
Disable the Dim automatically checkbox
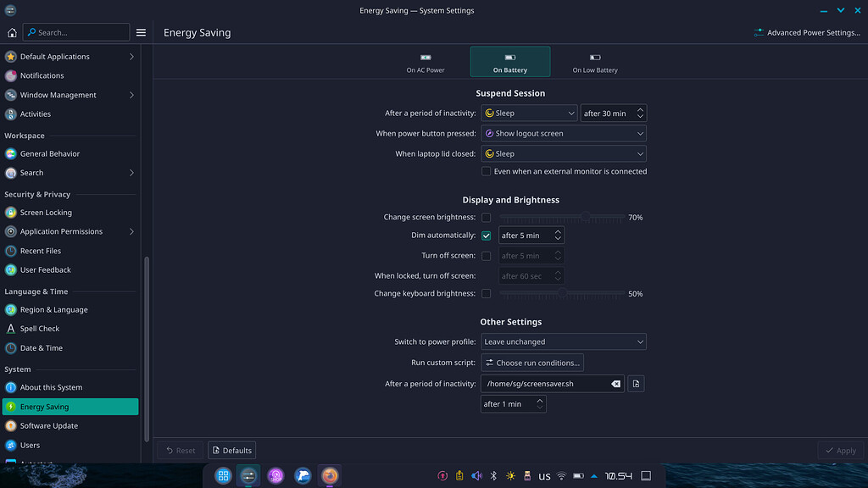487,235
